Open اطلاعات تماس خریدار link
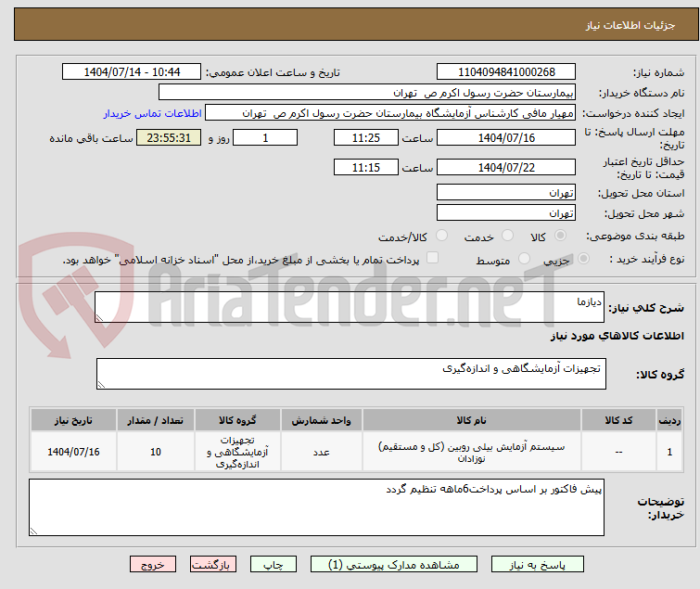Screen dimensions: 700x589 [x=153, y=113]
